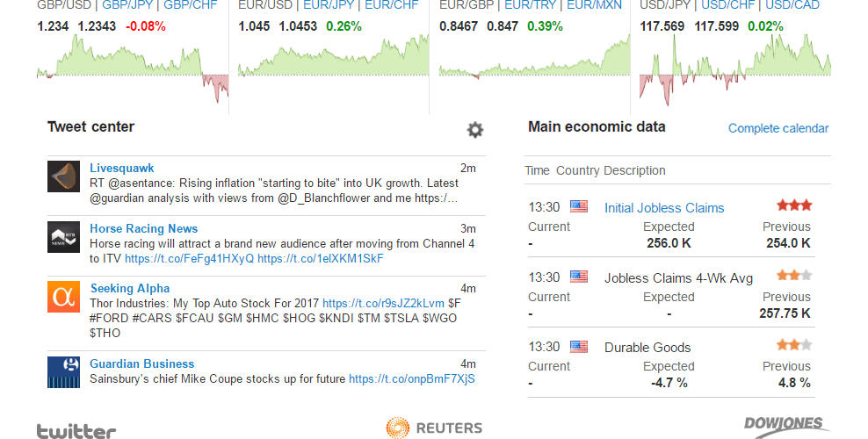This screenshot has width=868, height=439.
Task: Click the Guardian Business avatar icon
Action: (x=63, y=372)
